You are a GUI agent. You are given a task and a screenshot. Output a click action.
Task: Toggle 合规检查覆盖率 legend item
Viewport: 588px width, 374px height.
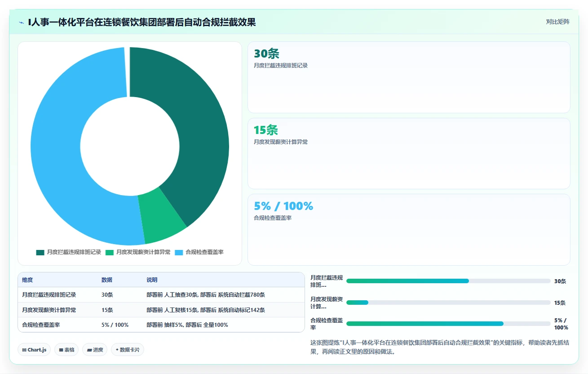click(199, 252)
